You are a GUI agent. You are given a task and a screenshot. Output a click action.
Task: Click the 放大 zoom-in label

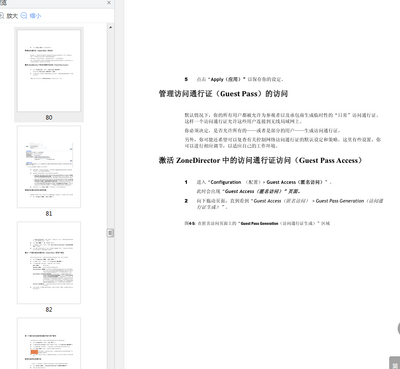click(12, 16)
